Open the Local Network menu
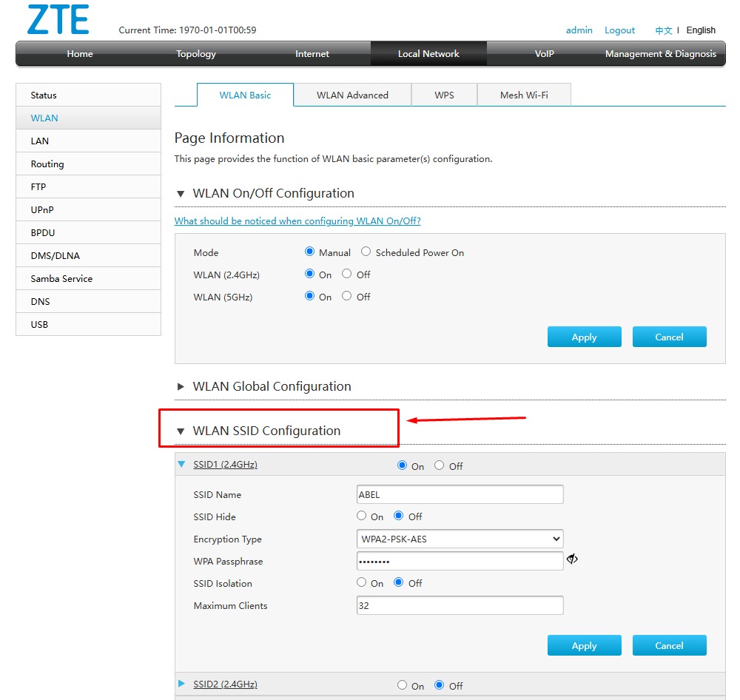 coord(428,54)
